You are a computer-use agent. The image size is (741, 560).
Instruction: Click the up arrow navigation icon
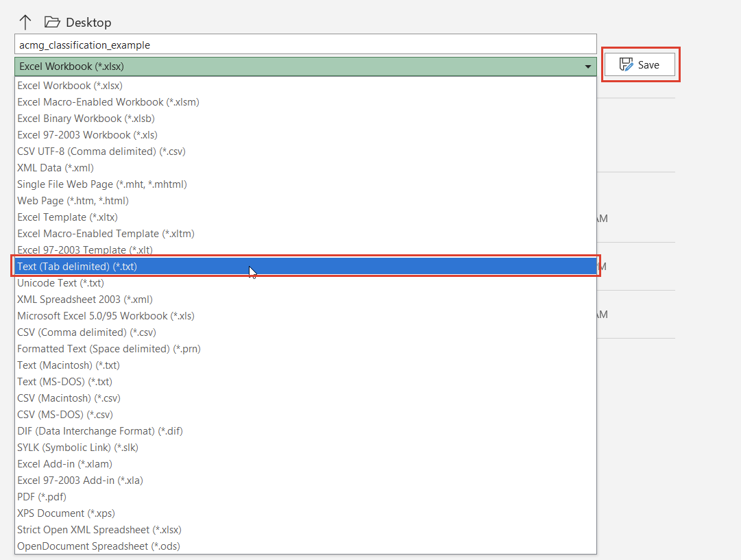(x=25, y=21)
